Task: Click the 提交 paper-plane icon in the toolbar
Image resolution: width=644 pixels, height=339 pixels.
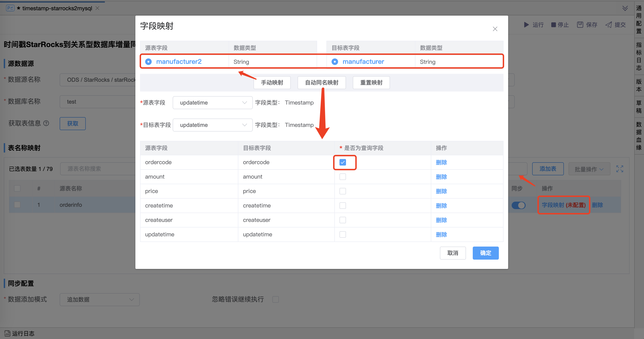Action: point(609,25)
